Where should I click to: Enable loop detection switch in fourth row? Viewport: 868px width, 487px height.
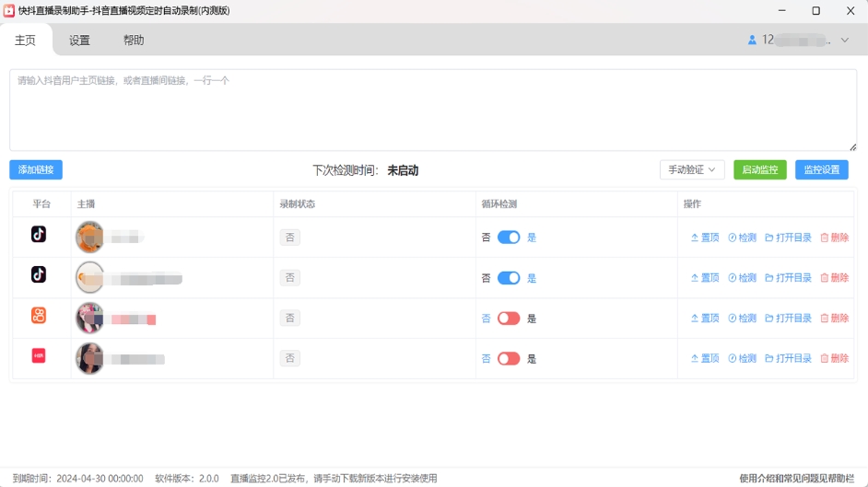(x=509, y=358)
